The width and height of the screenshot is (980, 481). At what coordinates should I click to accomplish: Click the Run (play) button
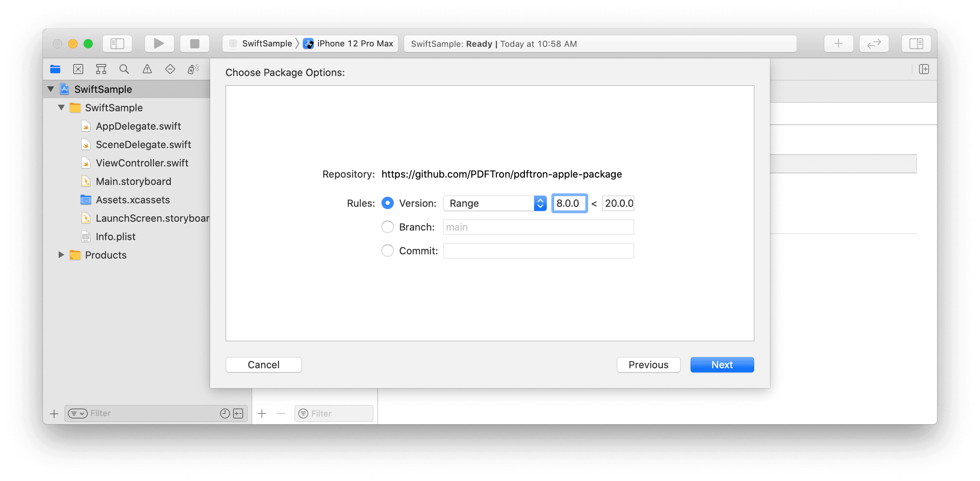pyautogui.click(x=159, y=44)
